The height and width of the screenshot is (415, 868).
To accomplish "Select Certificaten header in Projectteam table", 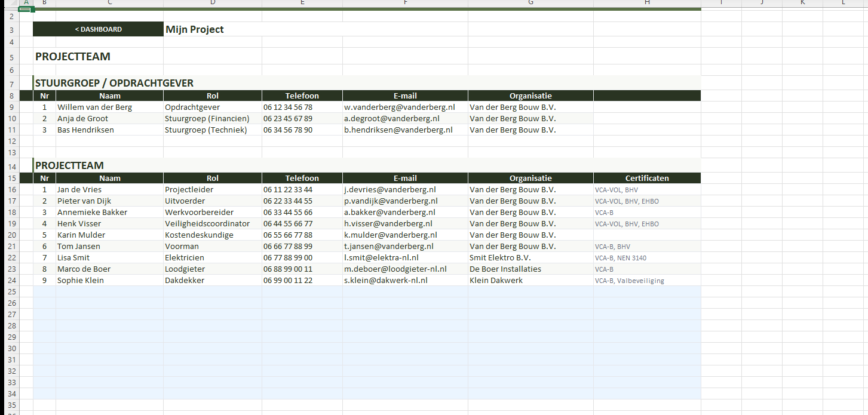I will [646, 178].
